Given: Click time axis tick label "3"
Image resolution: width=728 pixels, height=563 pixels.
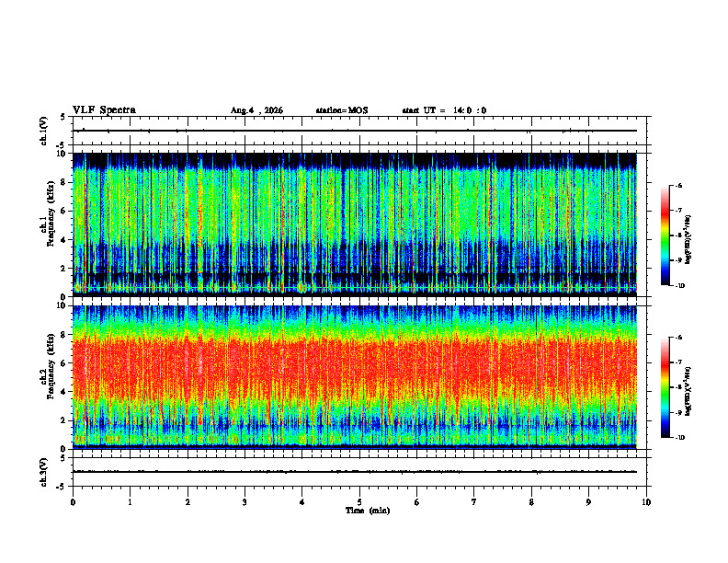Looking at the screenshot, I should tap(245, 502).
